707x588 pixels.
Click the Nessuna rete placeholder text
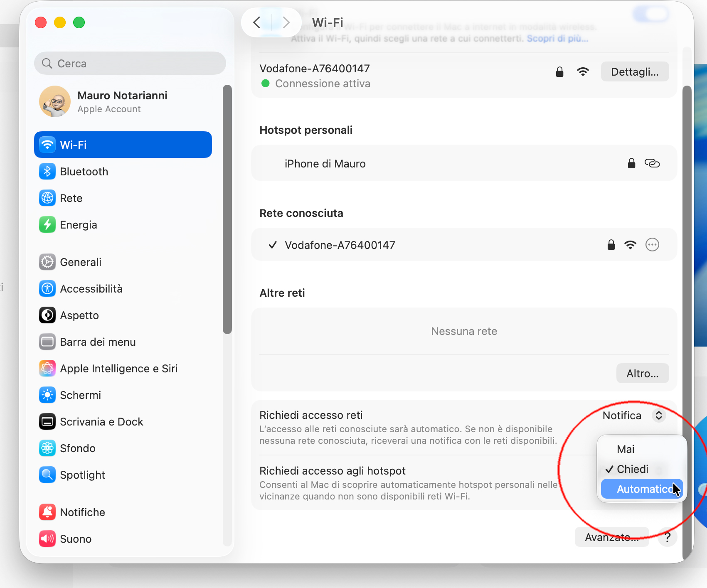[464, 331]
